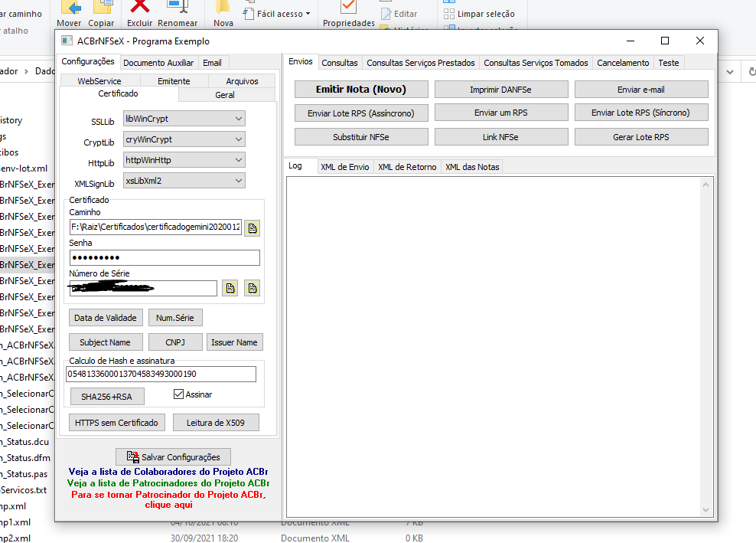Image resolution: width=756 pixels, height=543 pixels.
Task: Open Consultas Serviços Tomados tab
Action: pyautogui.click(x=536, y=63)
